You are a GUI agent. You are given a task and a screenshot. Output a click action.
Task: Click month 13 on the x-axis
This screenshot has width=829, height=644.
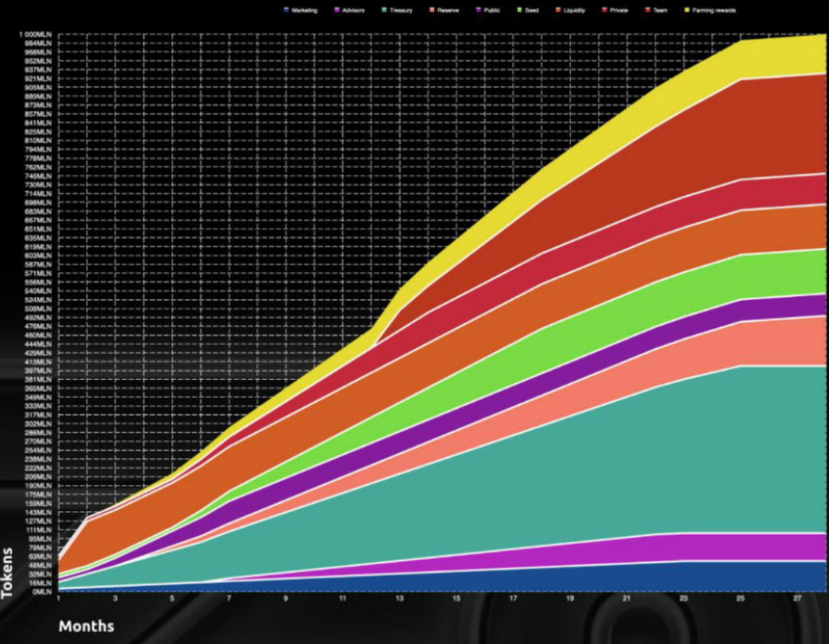(399, 598)
